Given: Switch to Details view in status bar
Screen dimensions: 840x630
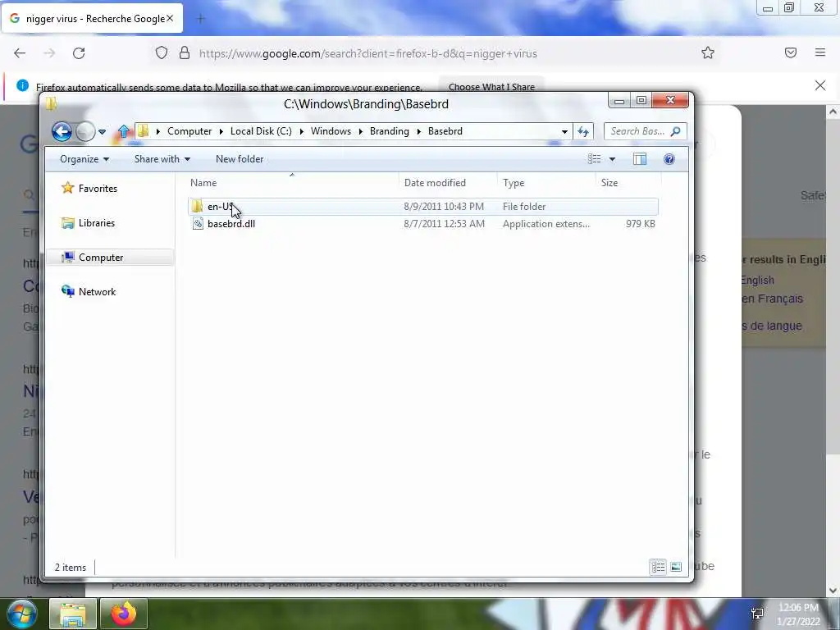Looking at the screenshot, I should 658,567.
